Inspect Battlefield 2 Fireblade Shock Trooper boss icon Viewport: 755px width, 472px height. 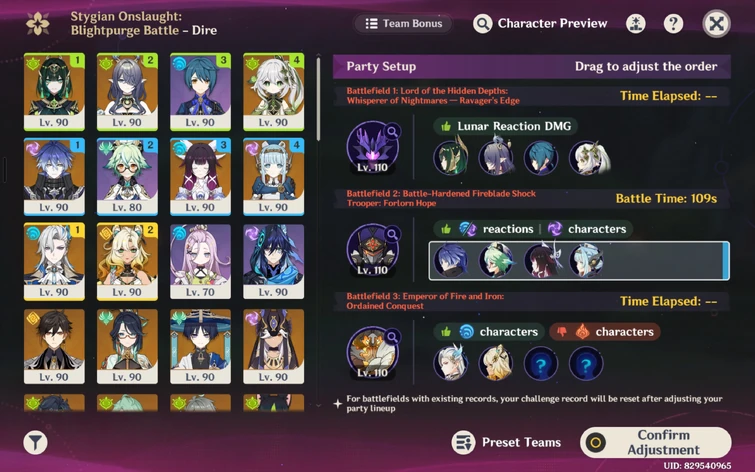(373, 250)
